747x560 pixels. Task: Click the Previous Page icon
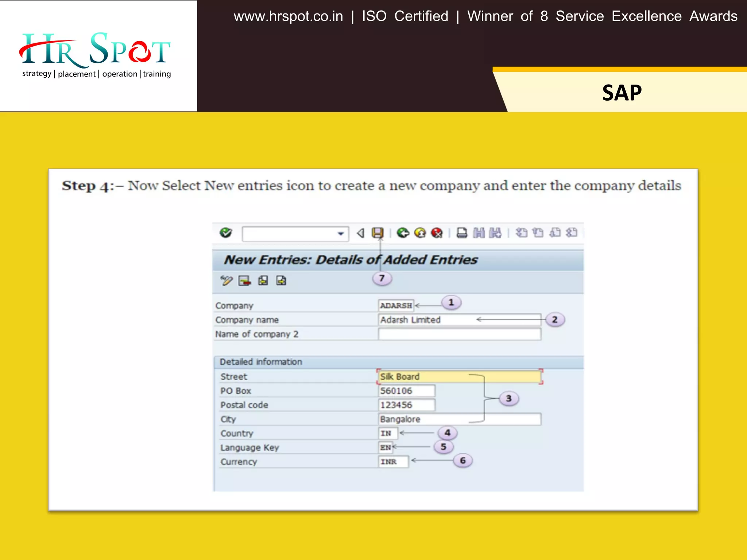[x=538, y=233]
